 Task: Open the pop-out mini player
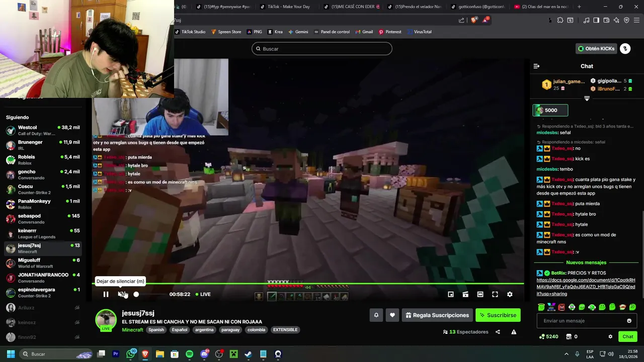(451, 294)
